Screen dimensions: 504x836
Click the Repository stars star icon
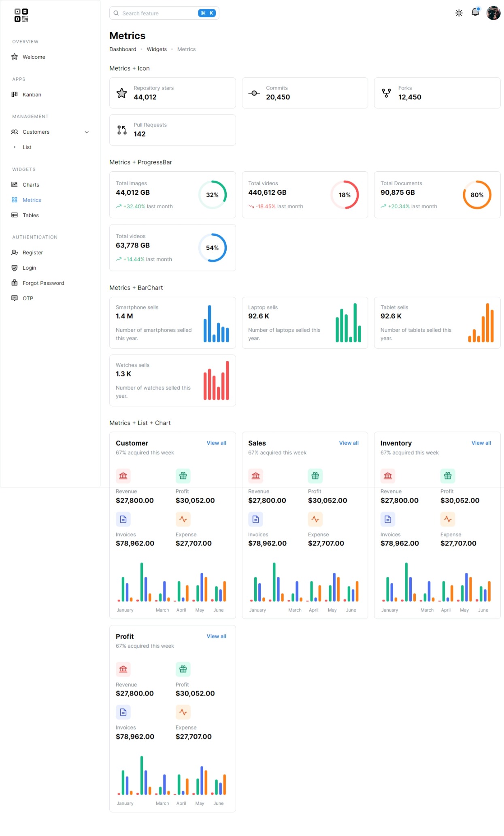(122, 93)
